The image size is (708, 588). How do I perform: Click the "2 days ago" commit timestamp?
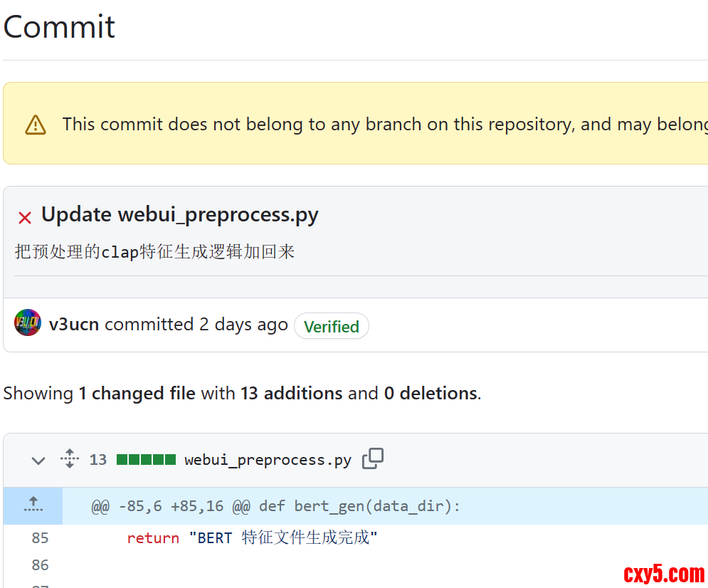point(243,325)
